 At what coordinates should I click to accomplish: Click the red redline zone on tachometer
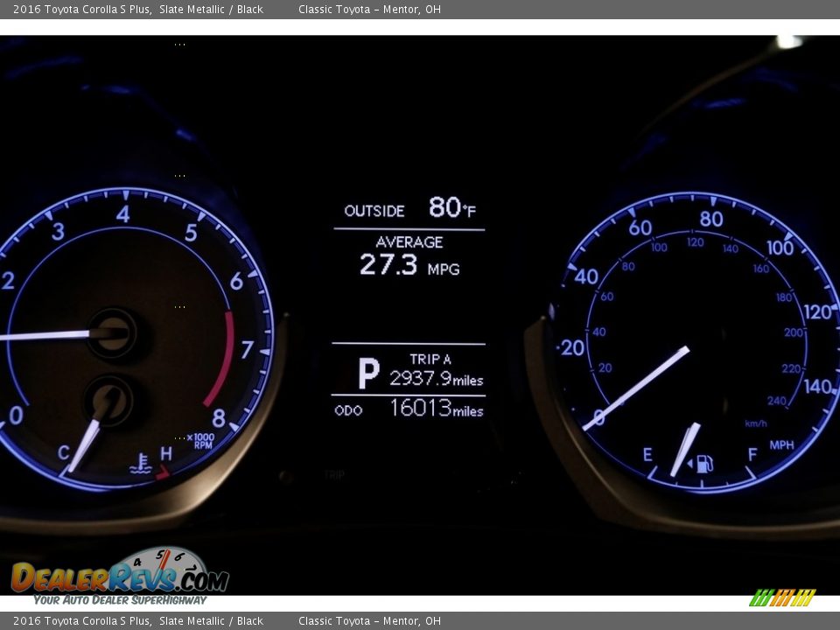(x=221, y=360)
